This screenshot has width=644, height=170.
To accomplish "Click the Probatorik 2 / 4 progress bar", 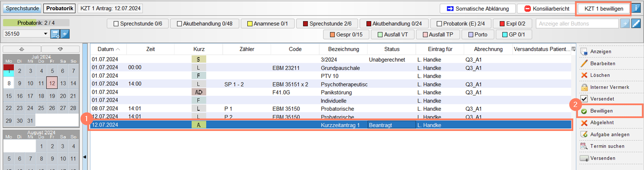I will [36, 23].
